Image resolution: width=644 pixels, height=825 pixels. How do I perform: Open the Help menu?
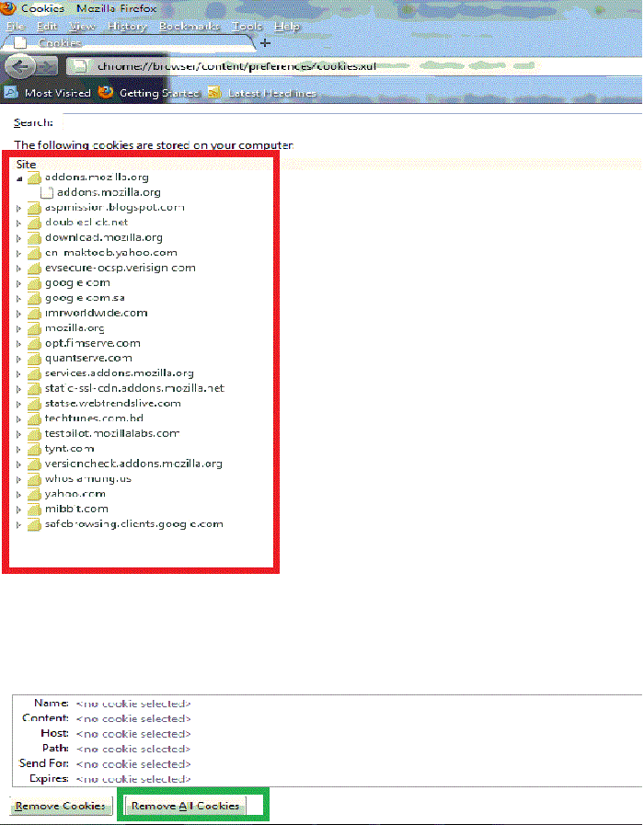(x=287, y=26)
